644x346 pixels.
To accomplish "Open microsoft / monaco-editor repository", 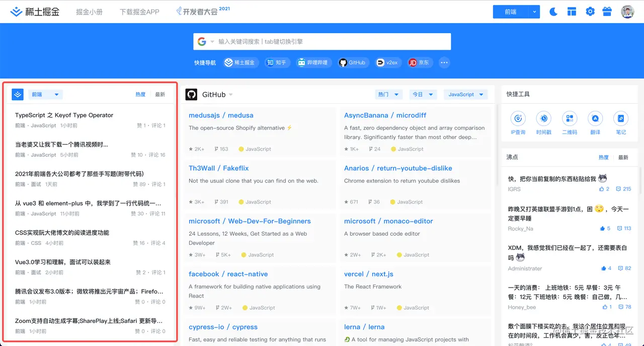I will (x=388, y=221).
